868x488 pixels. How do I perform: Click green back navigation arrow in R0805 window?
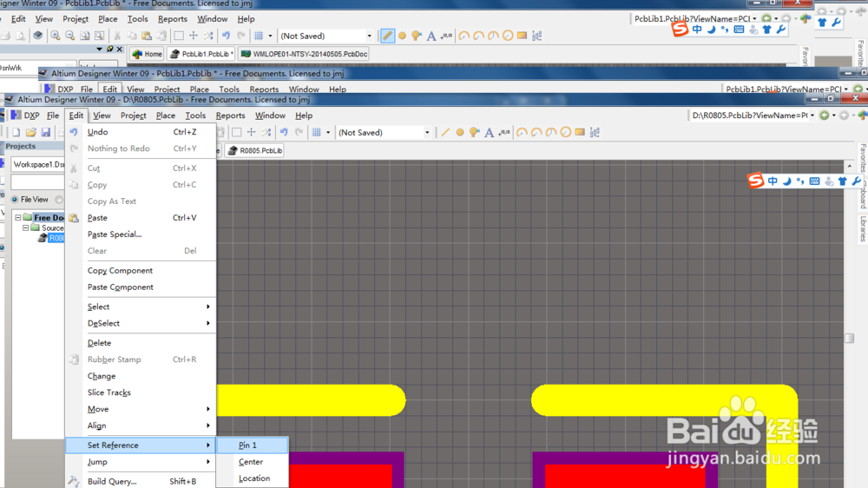tap(825, 115)
